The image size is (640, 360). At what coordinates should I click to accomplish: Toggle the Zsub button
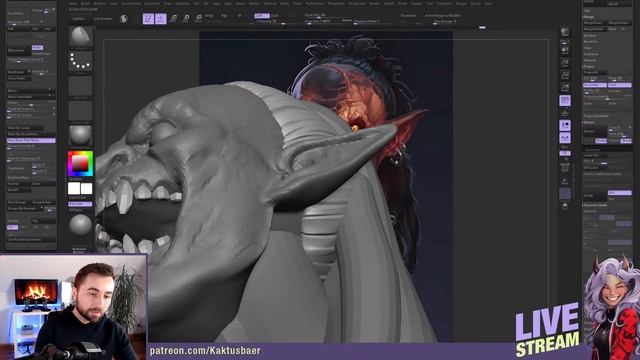(275, 16)
